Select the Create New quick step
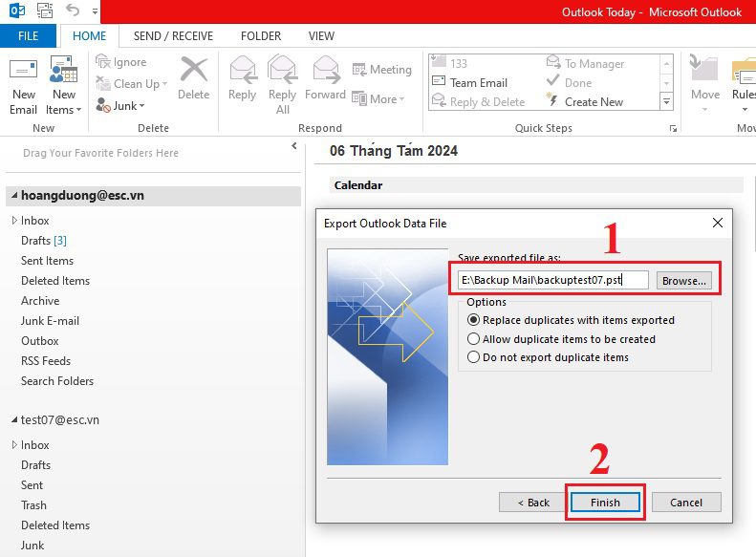Viewport: 756px width, 557px height. point(585,102)
